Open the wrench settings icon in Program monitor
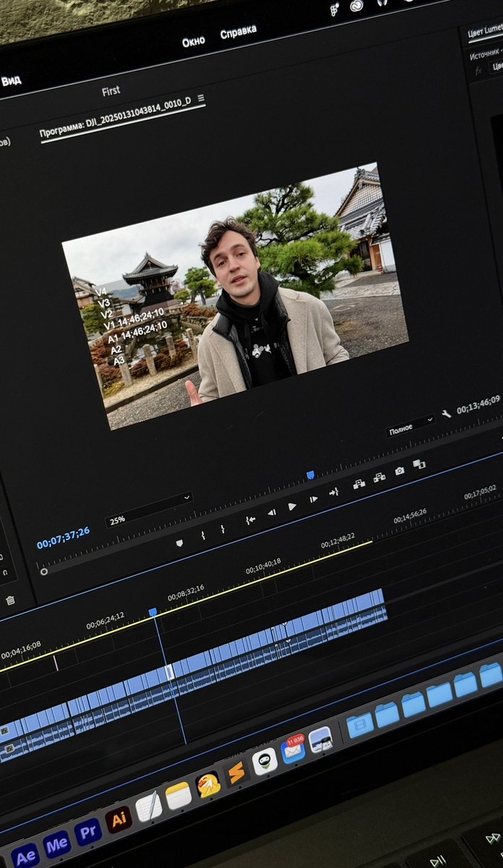 click(446, 413)
